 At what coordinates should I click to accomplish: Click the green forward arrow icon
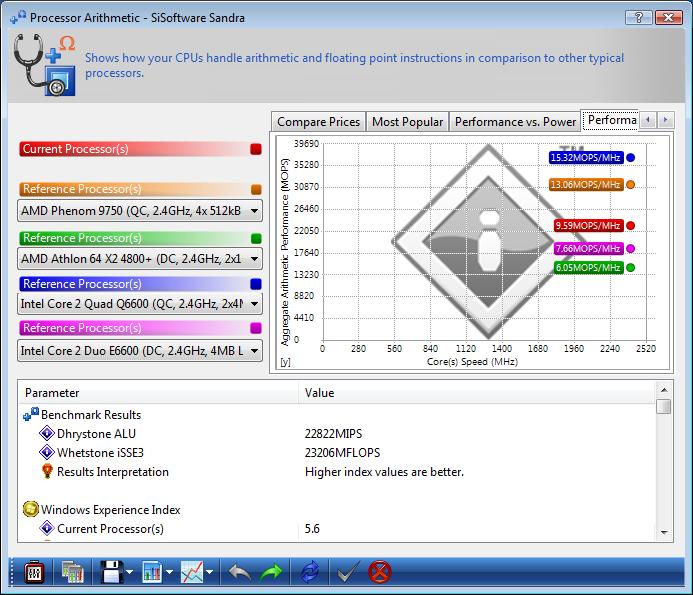point(271,573)
